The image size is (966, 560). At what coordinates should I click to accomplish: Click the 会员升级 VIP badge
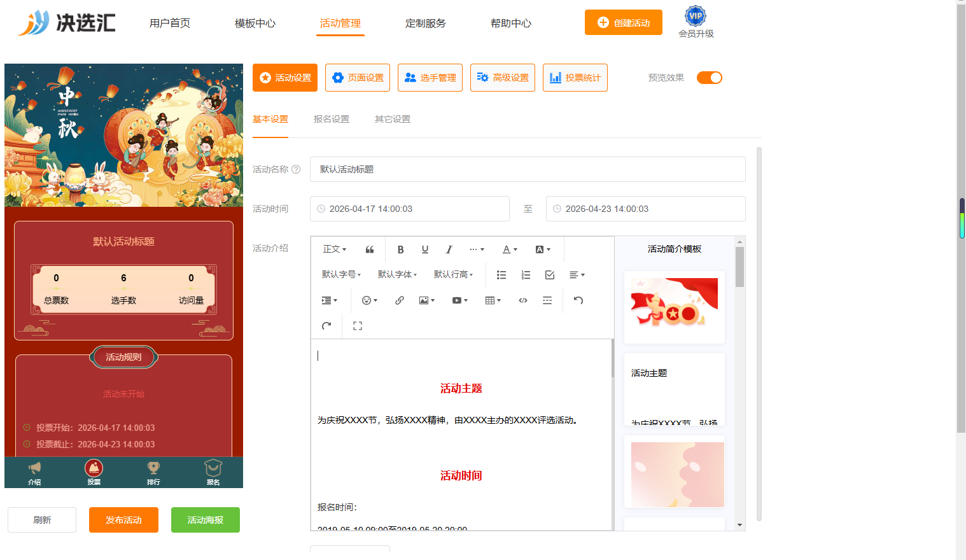point(696,22)
